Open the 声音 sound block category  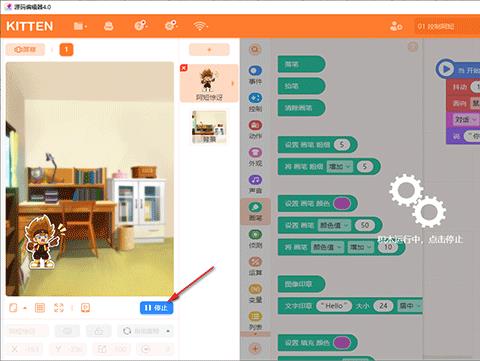255,184
